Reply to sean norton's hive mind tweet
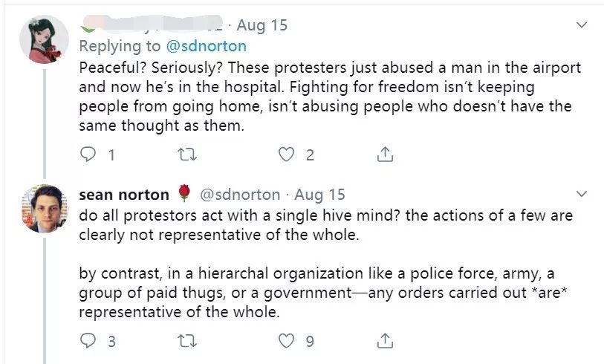Screen dimensions: 604x364 [88, 341]
